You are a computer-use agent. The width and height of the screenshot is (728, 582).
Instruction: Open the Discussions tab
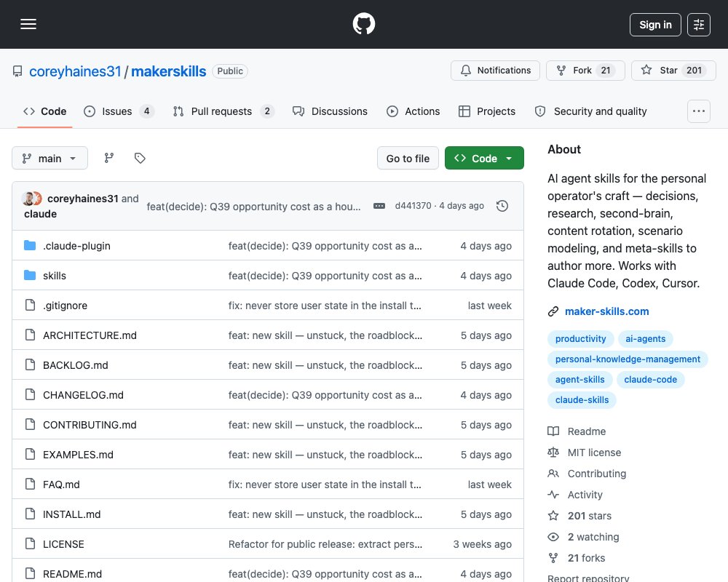(x=330, y=111)
